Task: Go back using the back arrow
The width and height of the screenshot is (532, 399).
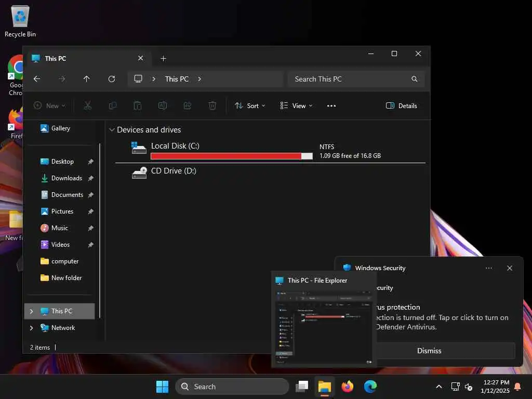Action: click(37, 79)
